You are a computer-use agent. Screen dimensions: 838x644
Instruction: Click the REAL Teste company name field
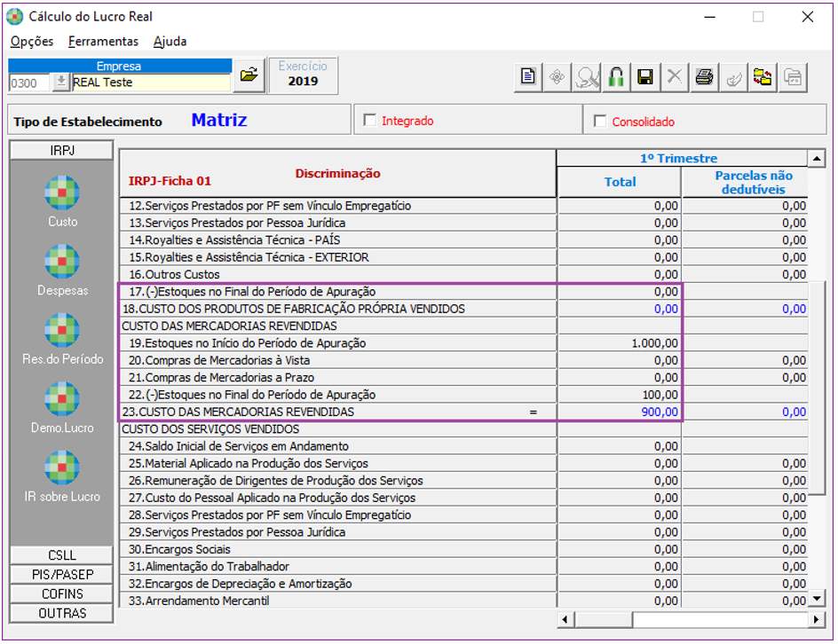151,82
